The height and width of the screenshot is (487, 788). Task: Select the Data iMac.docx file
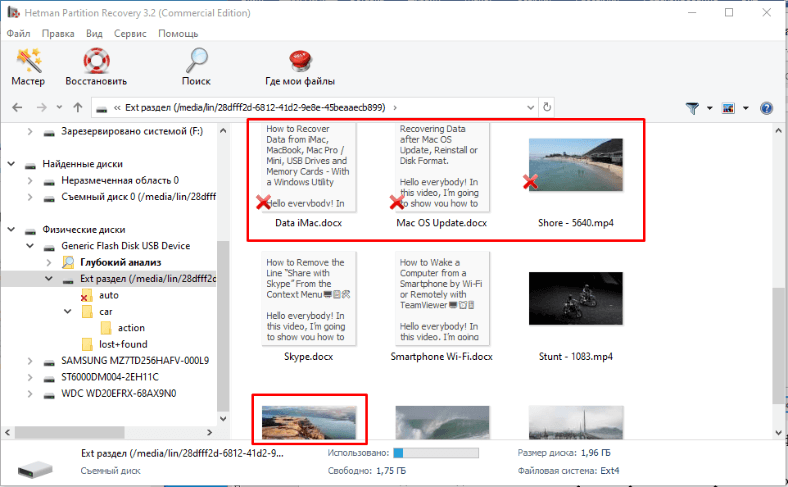309,176
